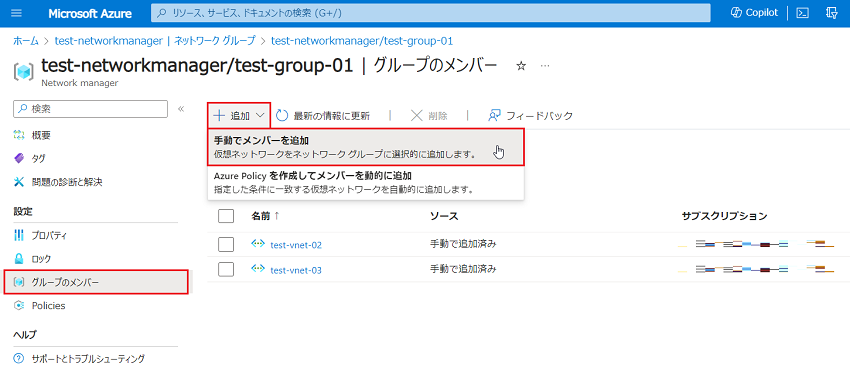This screenshot has height=380, width=850.
Task: Click the overview (概要) icon in the sidebar
Action: pos(19,135)
